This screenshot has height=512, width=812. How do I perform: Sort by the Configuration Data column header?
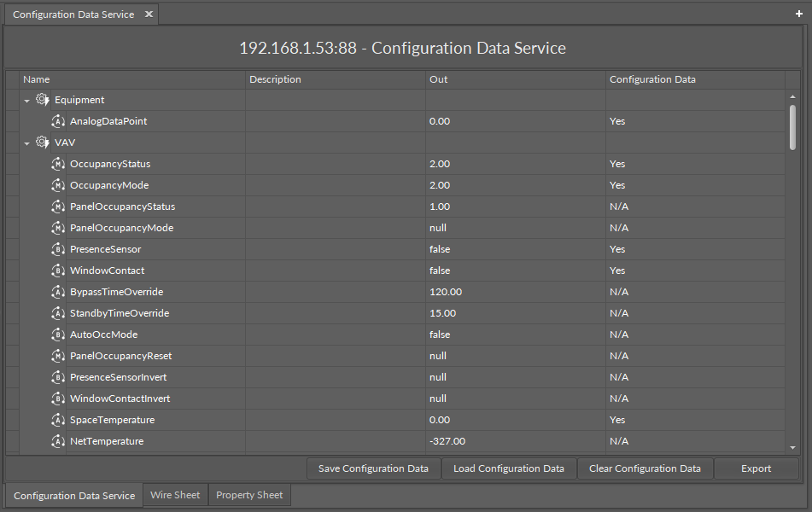pos(652,79)
